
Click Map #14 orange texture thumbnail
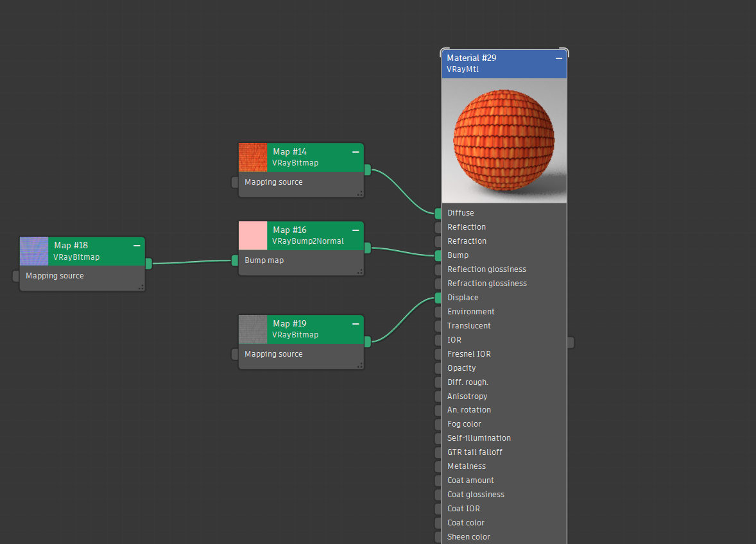253,158
